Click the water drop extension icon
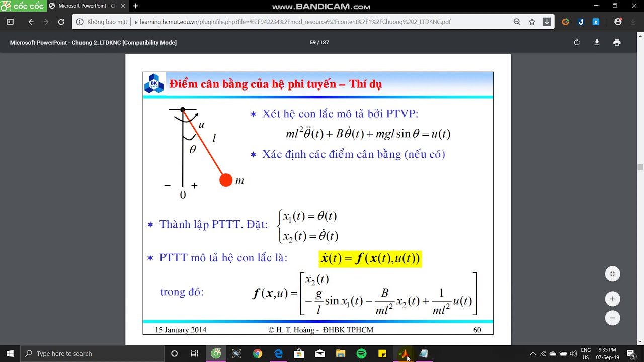The height and width of the screenshot is (362, 644). coord(596,22)
